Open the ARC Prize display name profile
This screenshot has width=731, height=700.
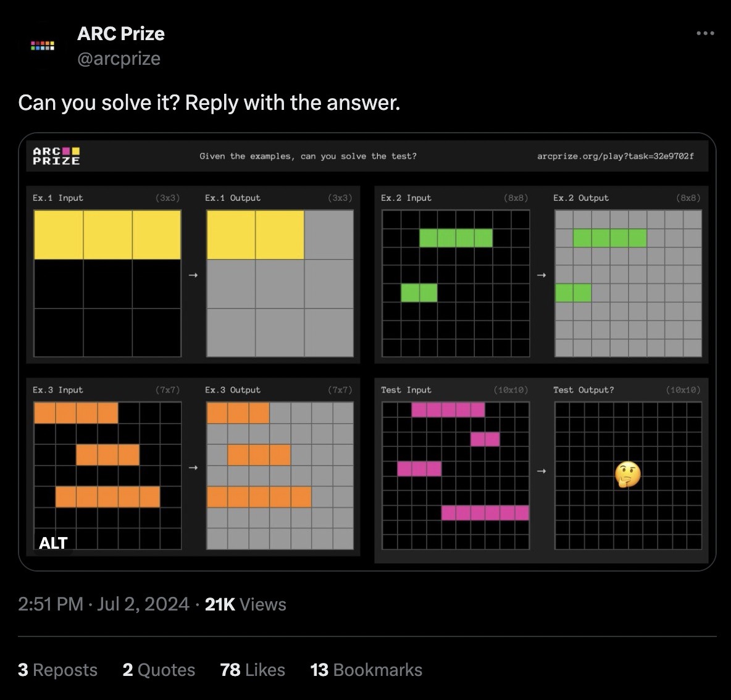tap(121, 33)
